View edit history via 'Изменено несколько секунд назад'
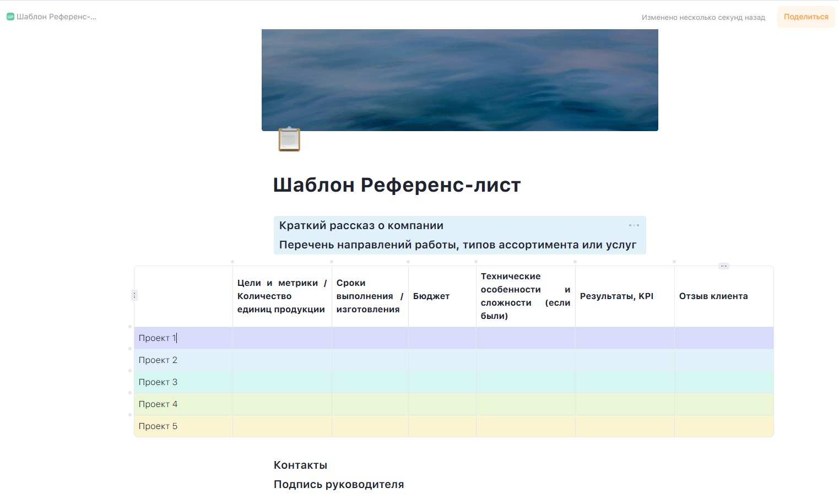 (703, 18)
